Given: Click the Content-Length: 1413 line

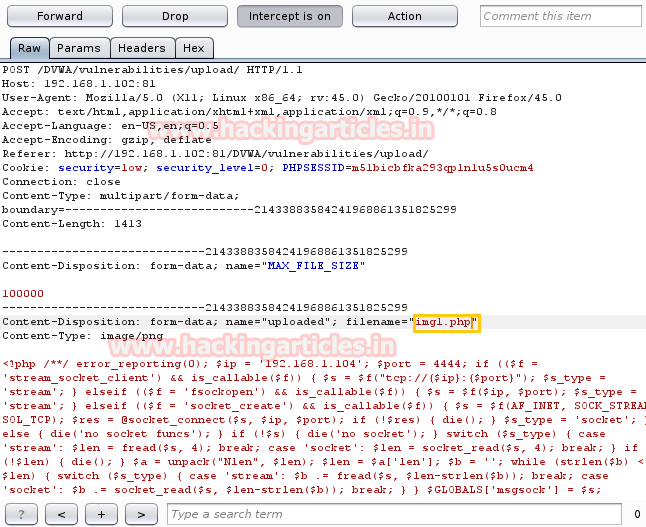Looking at the screenshot, I should (72, 224).
